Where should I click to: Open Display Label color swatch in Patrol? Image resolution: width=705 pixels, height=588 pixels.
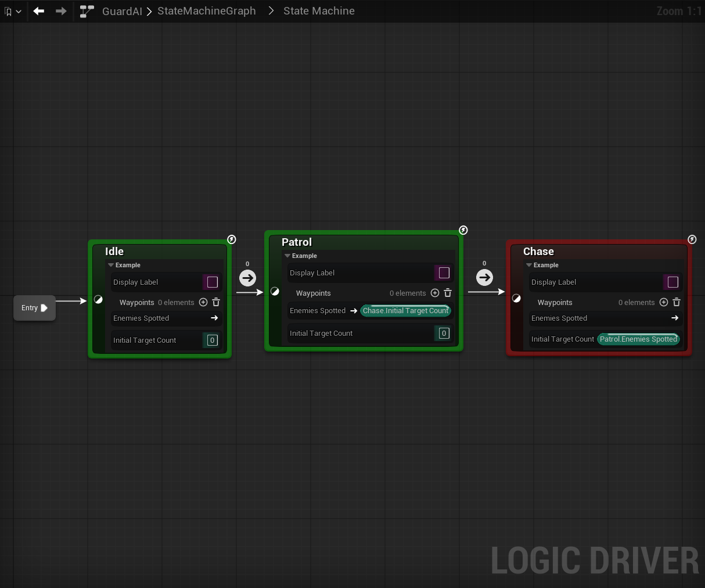tap(444, 273)
